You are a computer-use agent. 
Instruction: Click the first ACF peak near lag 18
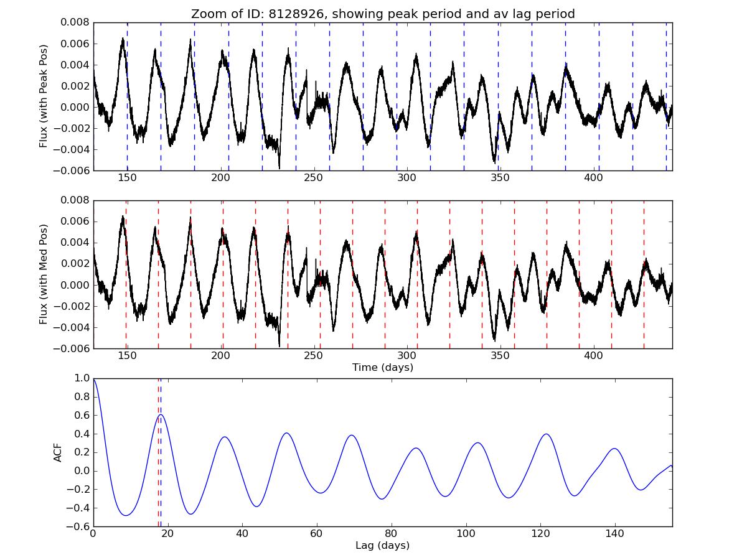[x=161, y=414]
